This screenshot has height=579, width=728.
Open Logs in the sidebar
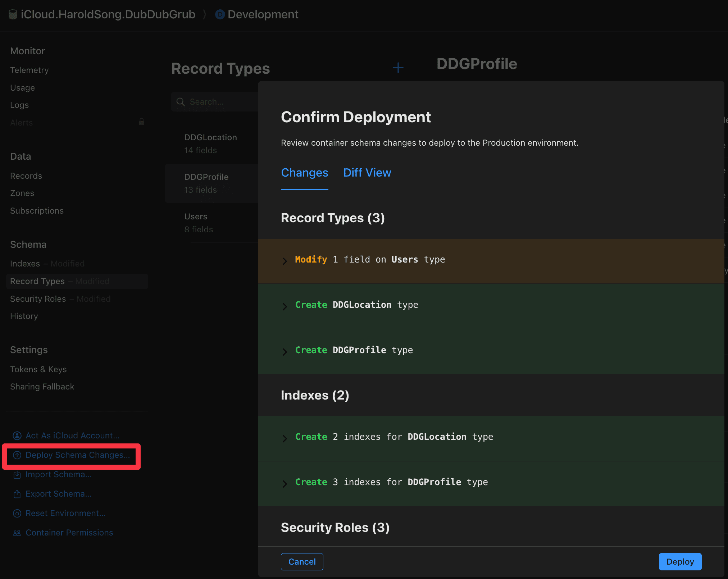click(19, 105)
